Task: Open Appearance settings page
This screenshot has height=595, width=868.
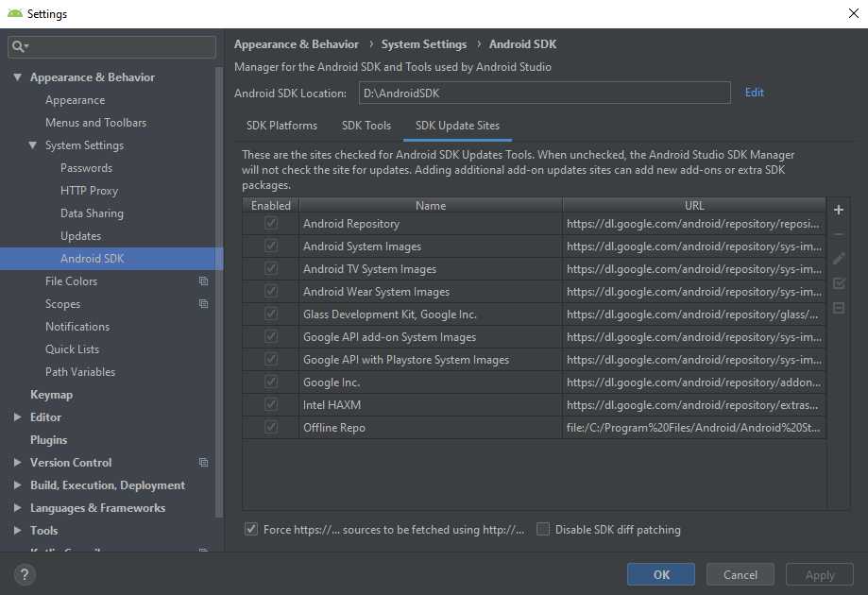Action: click(75, 100)
